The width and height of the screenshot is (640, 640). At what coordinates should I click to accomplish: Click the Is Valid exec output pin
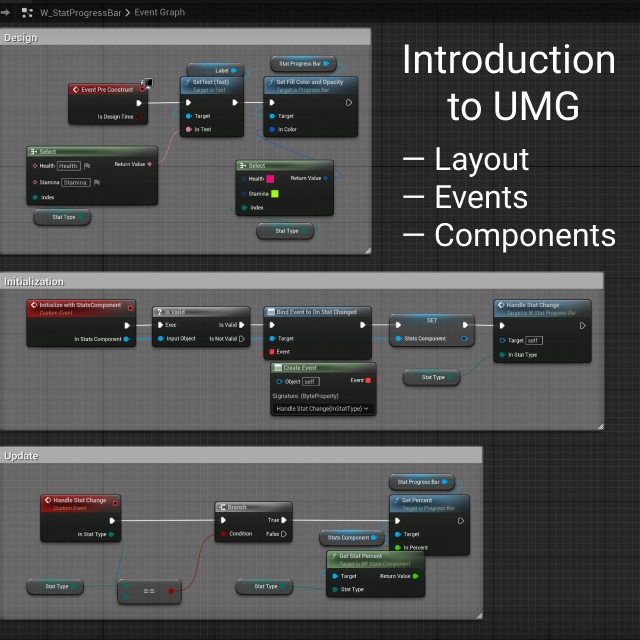tap(242, 325)
